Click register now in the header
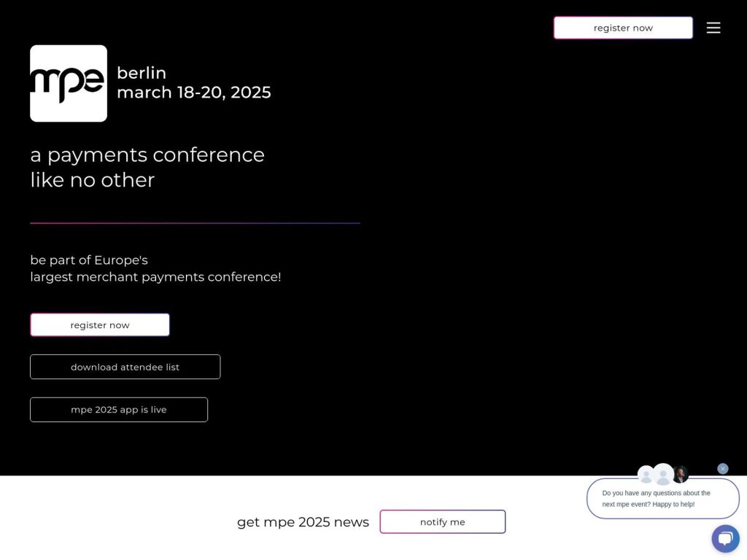This screenshot has height=560, width=747. click(622, 28)
